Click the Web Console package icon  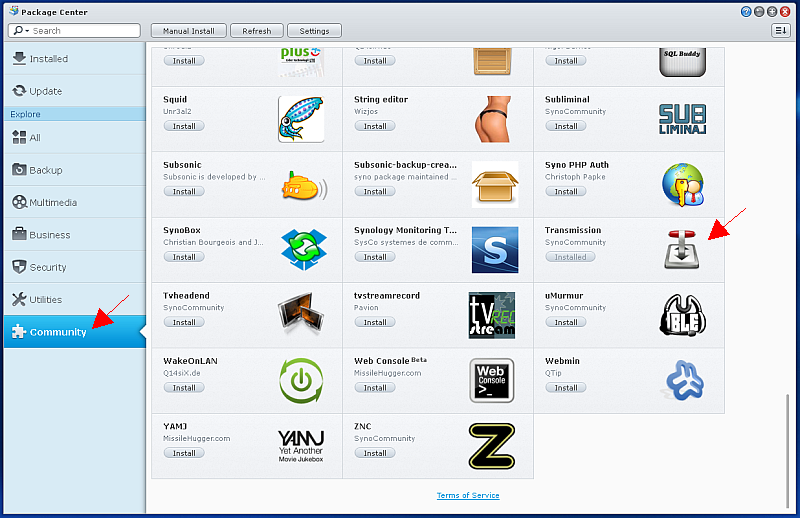[x=492, y=381]
